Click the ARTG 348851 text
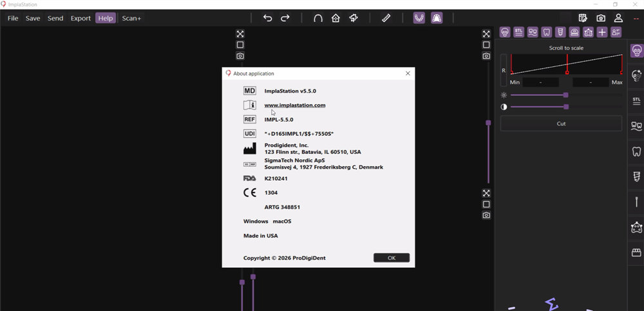 point(282,207)
